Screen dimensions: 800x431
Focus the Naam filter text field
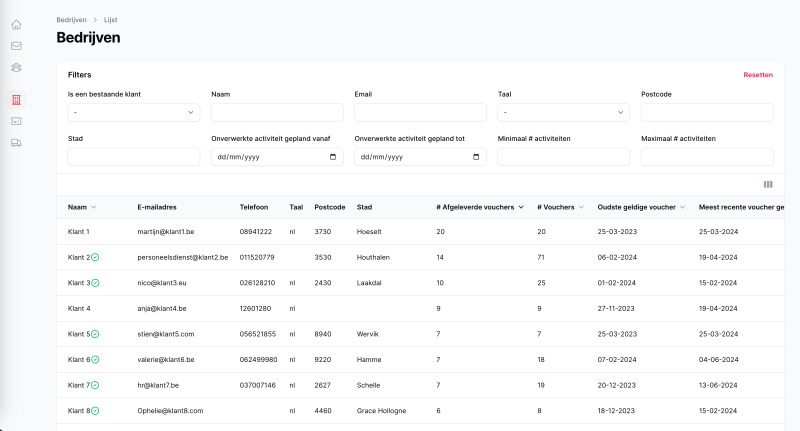coord(277,113)
